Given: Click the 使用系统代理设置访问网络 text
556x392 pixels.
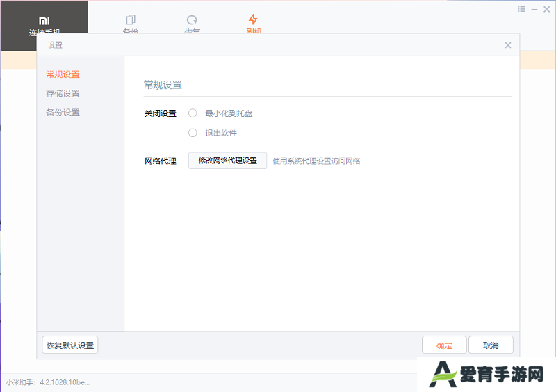Looking at the screenshot, I should click(x=316, y=161).
